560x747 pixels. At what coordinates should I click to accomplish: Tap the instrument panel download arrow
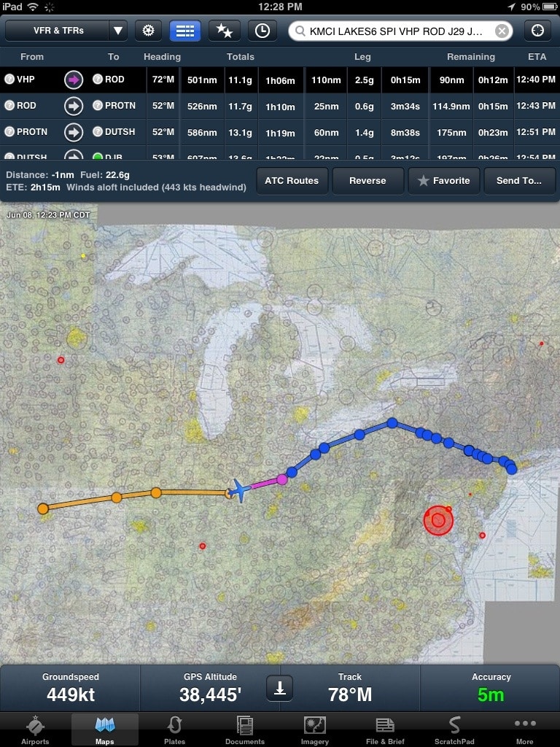pos(278,687)
